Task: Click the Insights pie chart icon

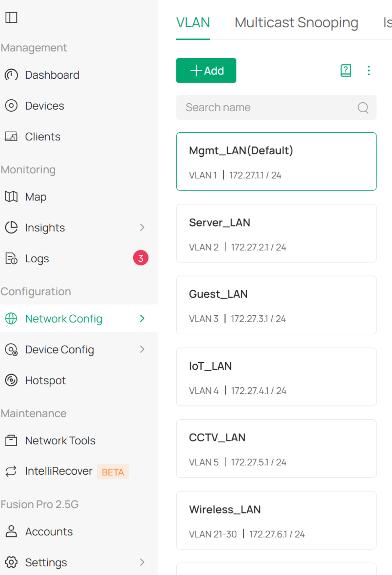Action: pyautogui.click(x=11, y=227)
